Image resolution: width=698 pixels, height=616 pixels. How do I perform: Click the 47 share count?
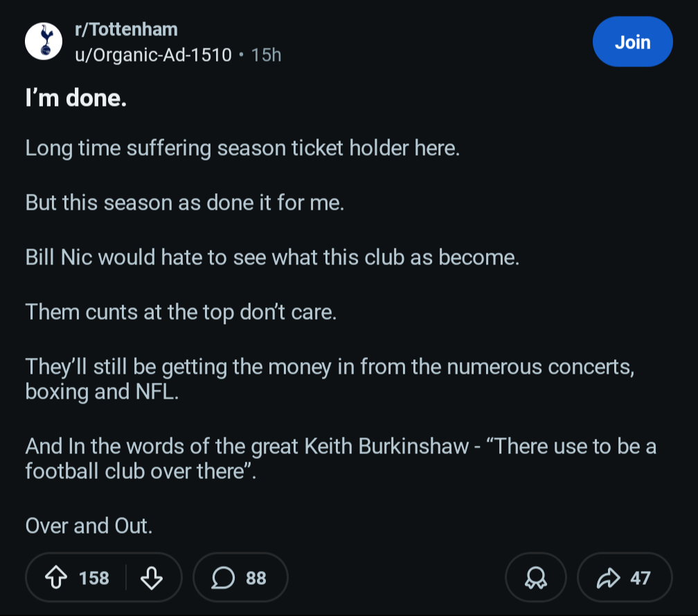641,577
